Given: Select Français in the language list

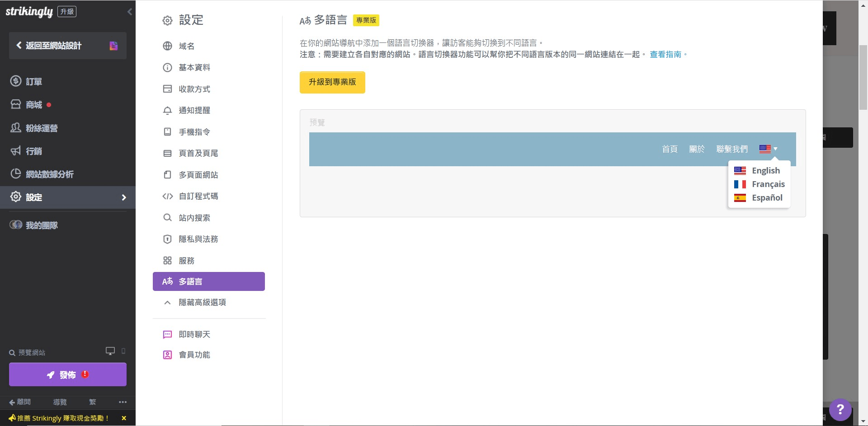Looking at the screenshot, I should point(768,184).
